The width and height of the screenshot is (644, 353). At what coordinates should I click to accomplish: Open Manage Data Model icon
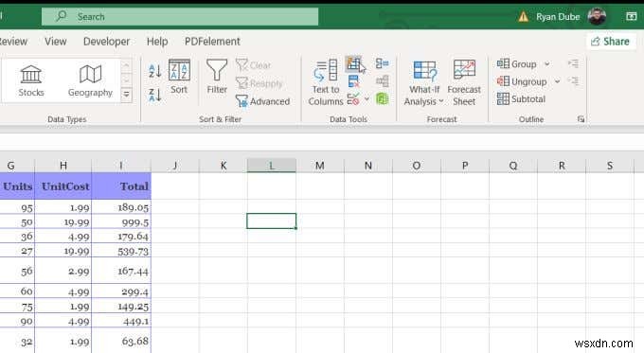(382, 99)
